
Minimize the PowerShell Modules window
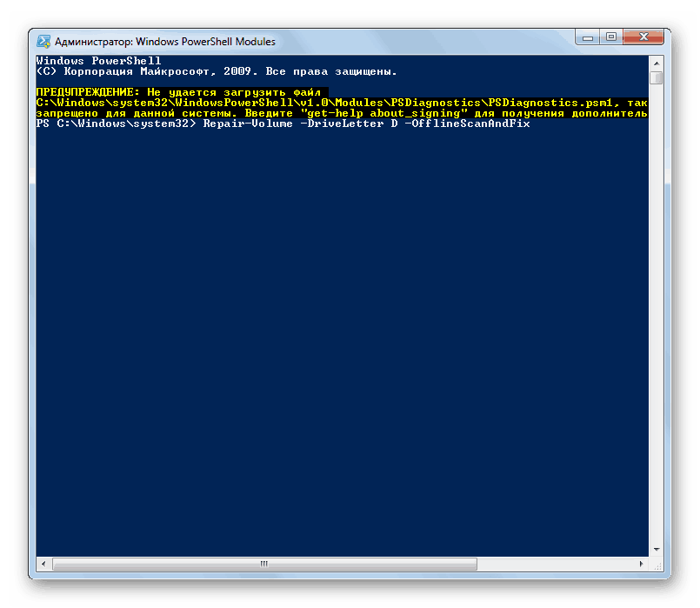tap(588, 37)
